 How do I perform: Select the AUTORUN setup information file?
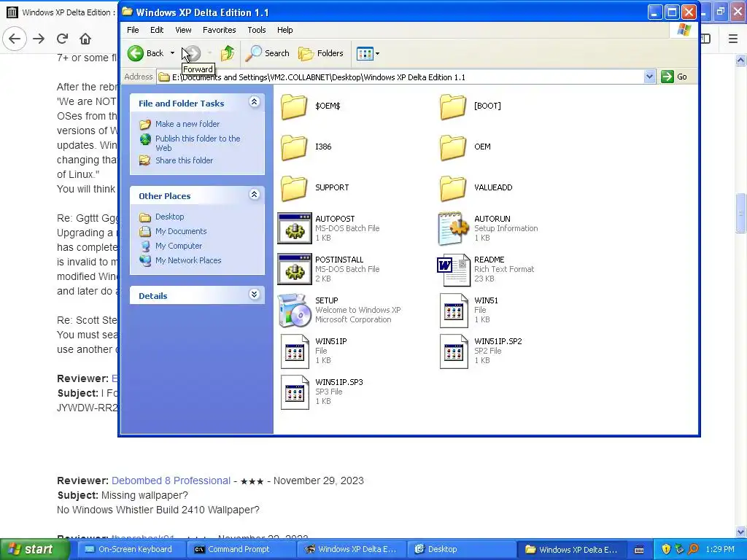tap(453, 228)
